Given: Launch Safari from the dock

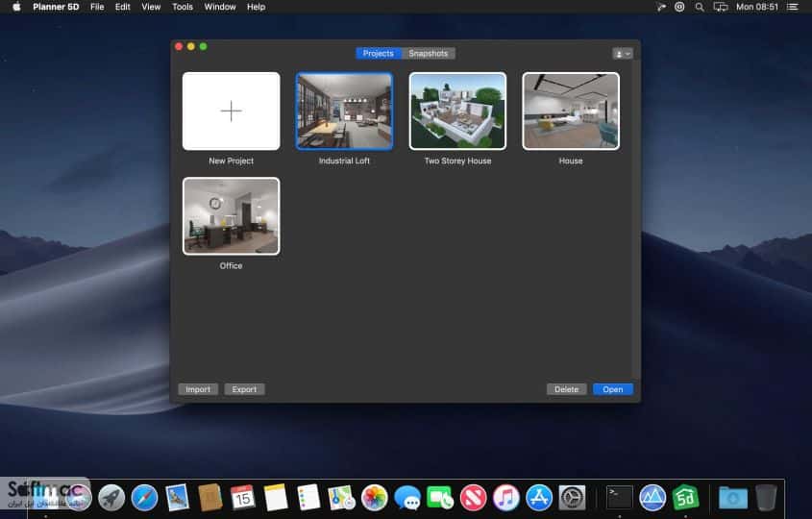Looking at the screenshot, I should point(144,498).
